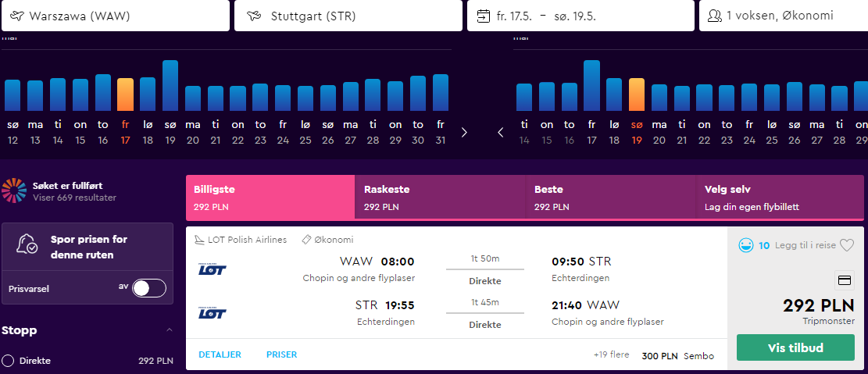The image size is (868, 374).
Task: Select the fr 31 bar in departure chart
Action: 441,92
